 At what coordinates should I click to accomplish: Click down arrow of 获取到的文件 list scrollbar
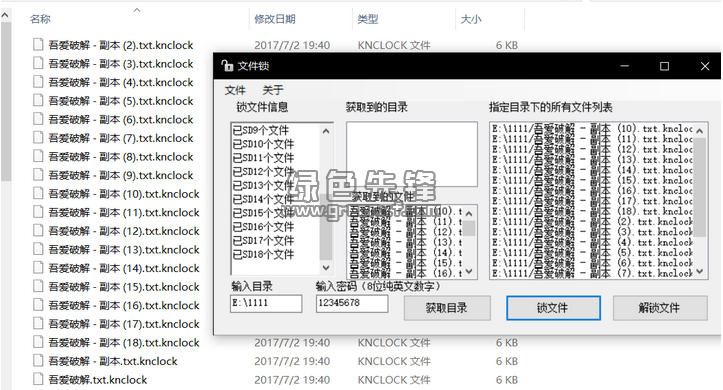pos(469,271)
